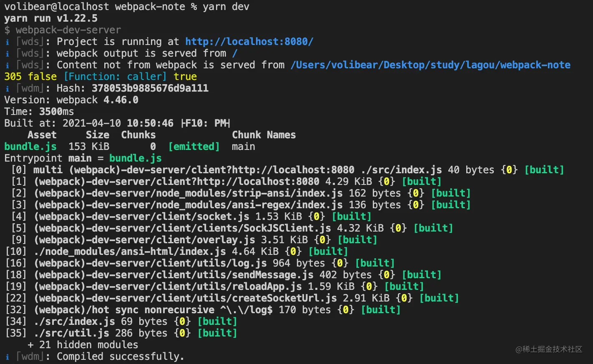Viewport: 593px width, 364px height.
Task: Click the "Compiled successfully." message
Action: (x=121, y=357)
